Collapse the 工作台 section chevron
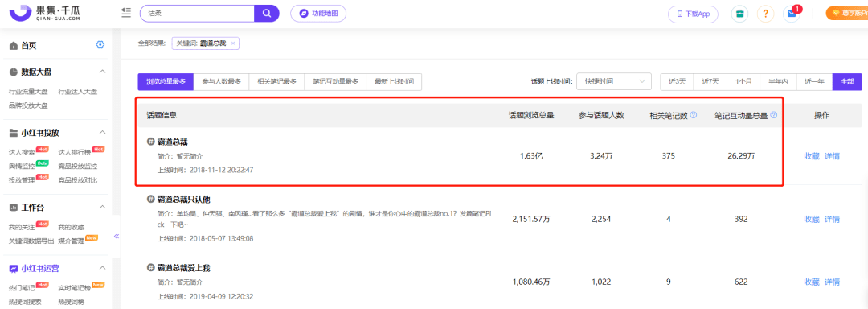Screen dimensions: 868x309 click(x=102, y=208)
